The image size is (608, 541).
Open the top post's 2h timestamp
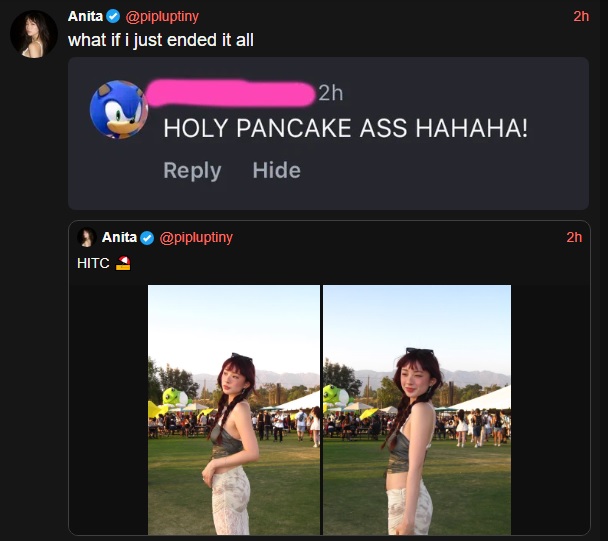581,16
